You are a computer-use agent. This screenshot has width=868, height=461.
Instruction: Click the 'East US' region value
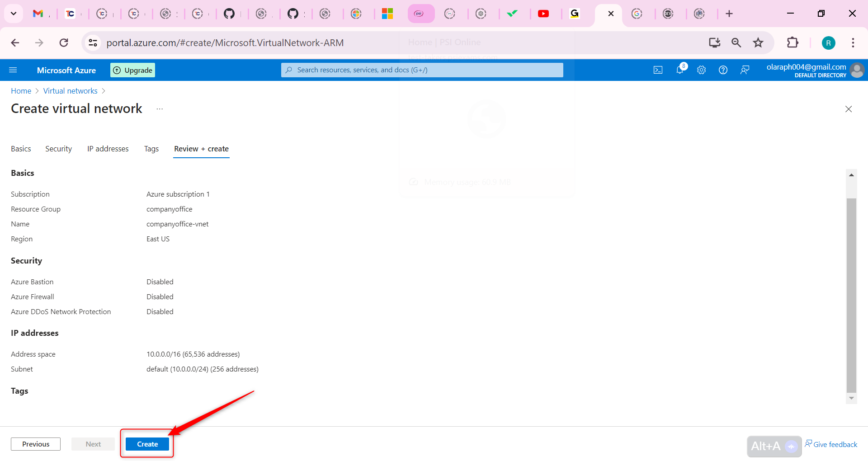(x=158, y=239)
